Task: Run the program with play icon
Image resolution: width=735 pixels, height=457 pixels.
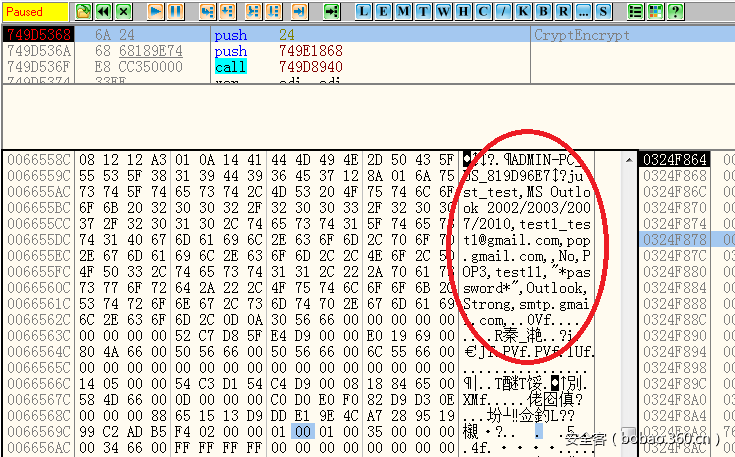Action: click(x=155, y=11)
